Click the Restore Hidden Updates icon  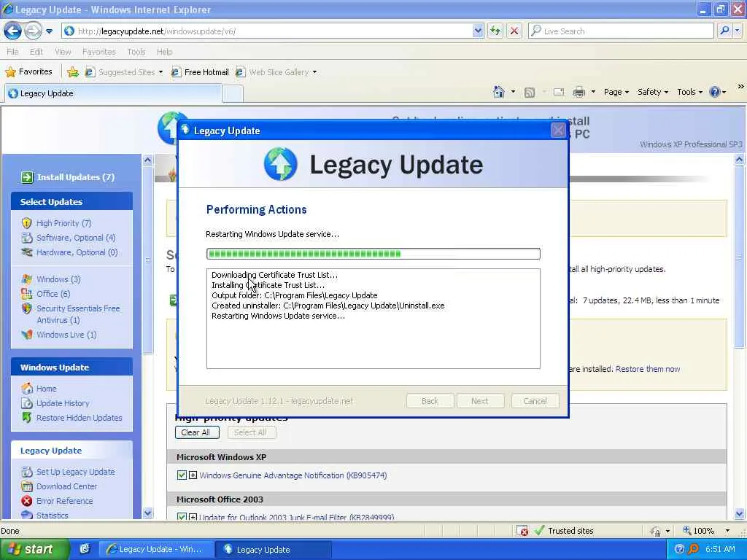[x=27, y=418]
